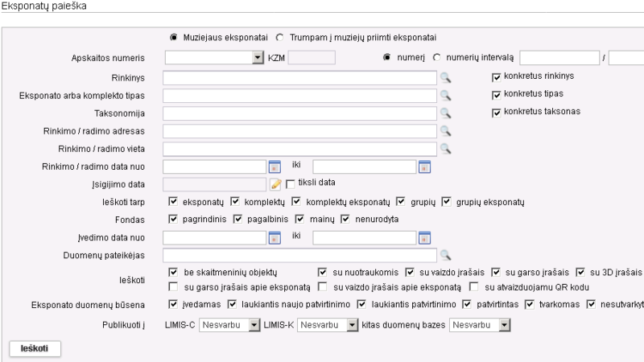Focus Rinkimo / radimo data iki input
644x362 pixels.
coord(365,167)
